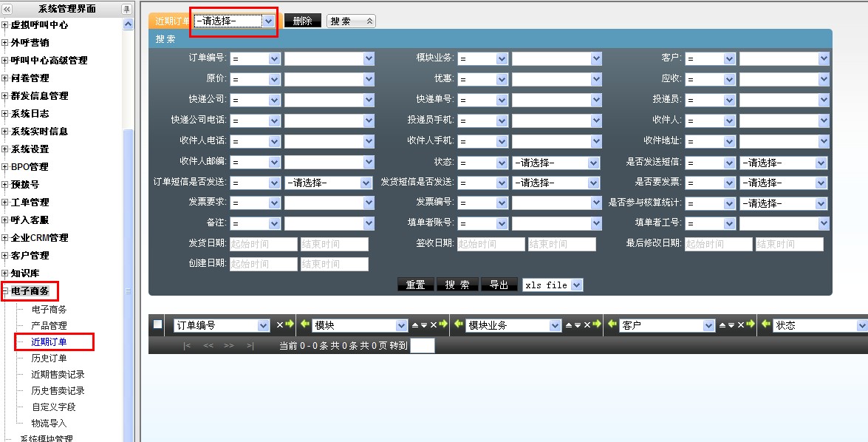Move 订单编号 column right with green arrow
The height and width of the screenshot is (442, 868).
tap(289, 324)
